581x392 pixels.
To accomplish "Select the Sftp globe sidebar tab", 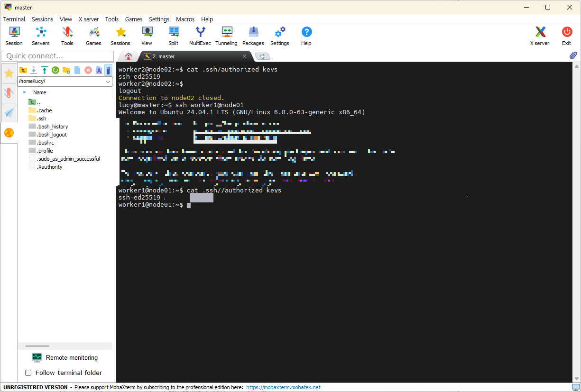I will 9,133.
